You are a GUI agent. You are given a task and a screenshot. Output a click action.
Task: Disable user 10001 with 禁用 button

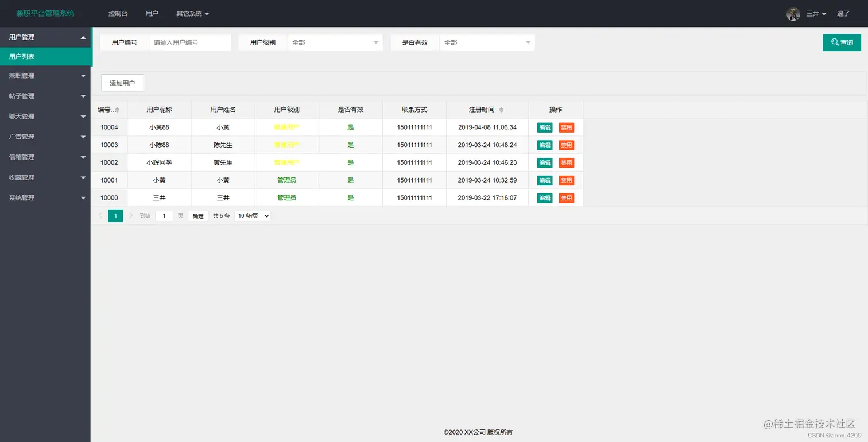click(x=567, y=180)
